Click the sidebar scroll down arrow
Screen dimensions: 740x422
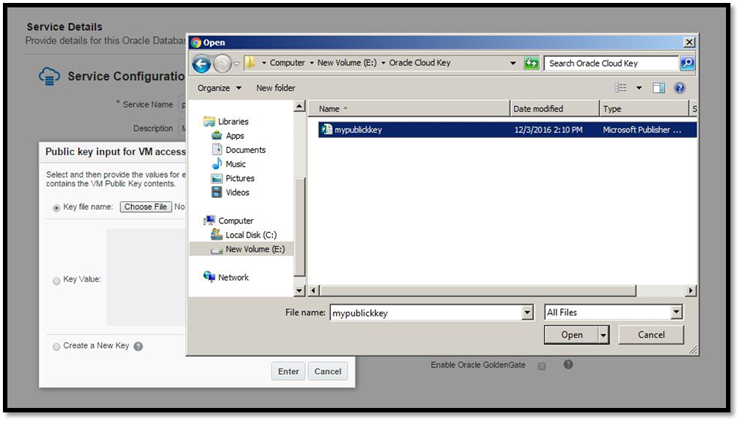[299, 291]
